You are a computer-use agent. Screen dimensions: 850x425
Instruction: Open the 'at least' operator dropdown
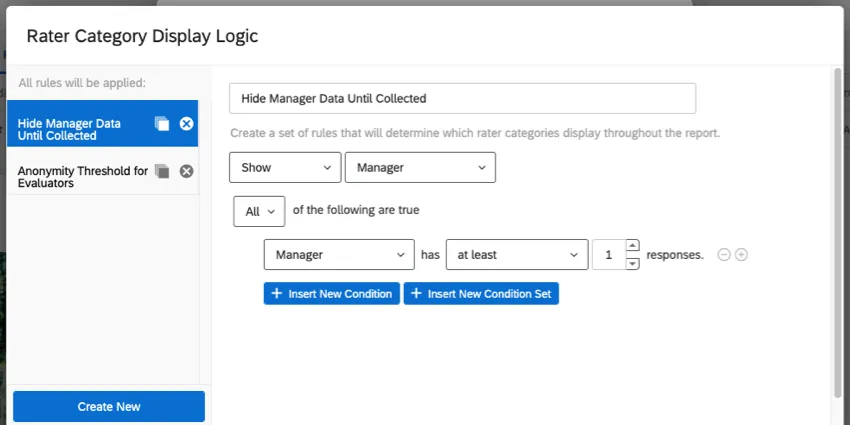[517, 255]
